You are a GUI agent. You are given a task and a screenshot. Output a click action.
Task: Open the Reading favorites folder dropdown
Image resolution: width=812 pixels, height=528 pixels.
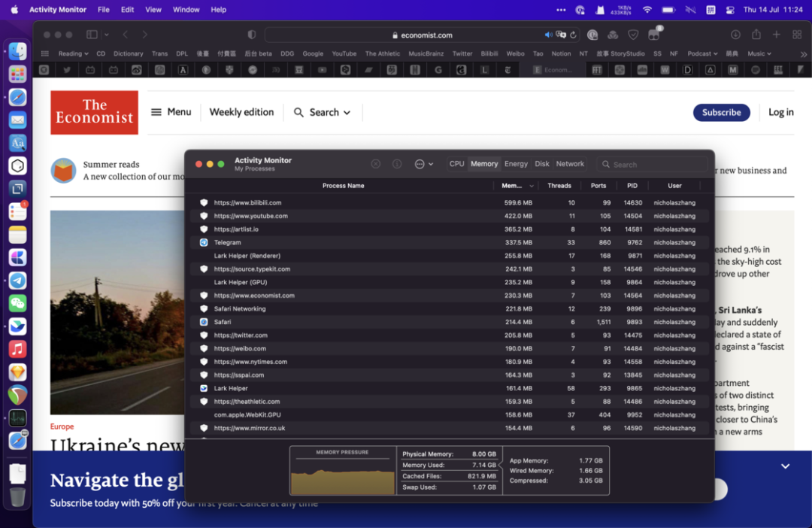coord(74,53)
